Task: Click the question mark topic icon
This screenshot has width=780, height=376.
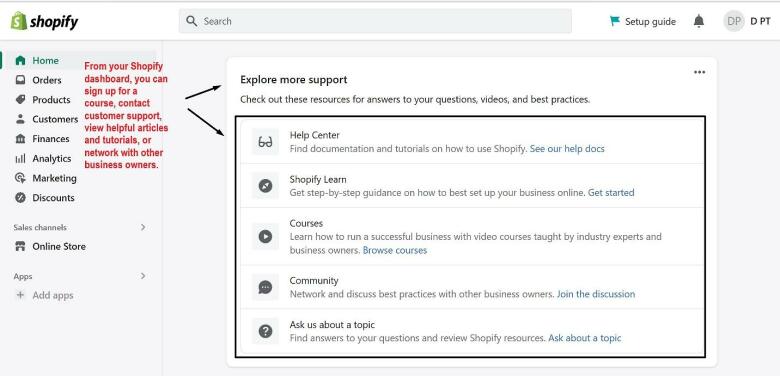Action: point(265,331)
